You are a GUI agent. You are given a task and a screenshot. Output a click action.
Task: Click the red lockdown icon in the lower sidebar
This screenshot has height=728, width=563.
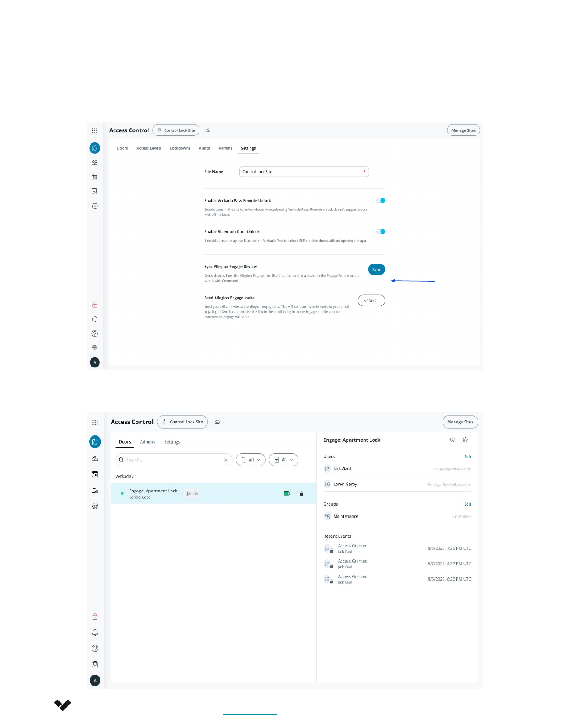95,616
